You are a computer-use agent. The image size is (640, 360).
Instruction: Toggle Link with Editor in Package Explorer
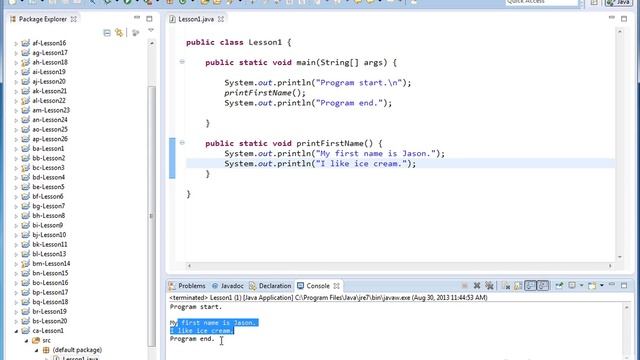click(x=119, y=33)
